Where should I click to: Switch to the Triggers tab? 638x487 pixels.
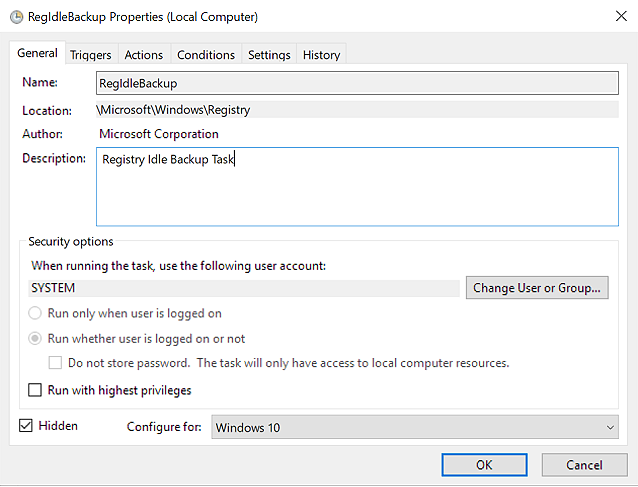pyautogui.click(x=90, y=55)
